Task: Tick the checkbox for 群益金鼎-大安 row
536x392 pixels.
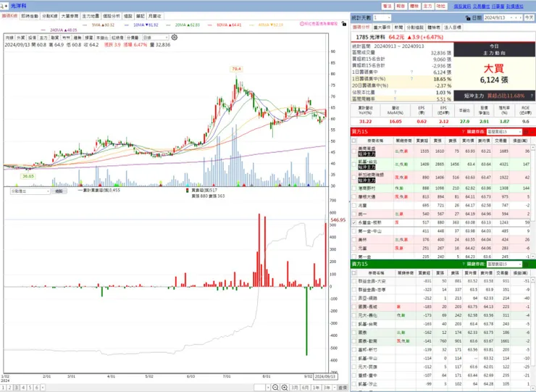Action: click(354, 281)
